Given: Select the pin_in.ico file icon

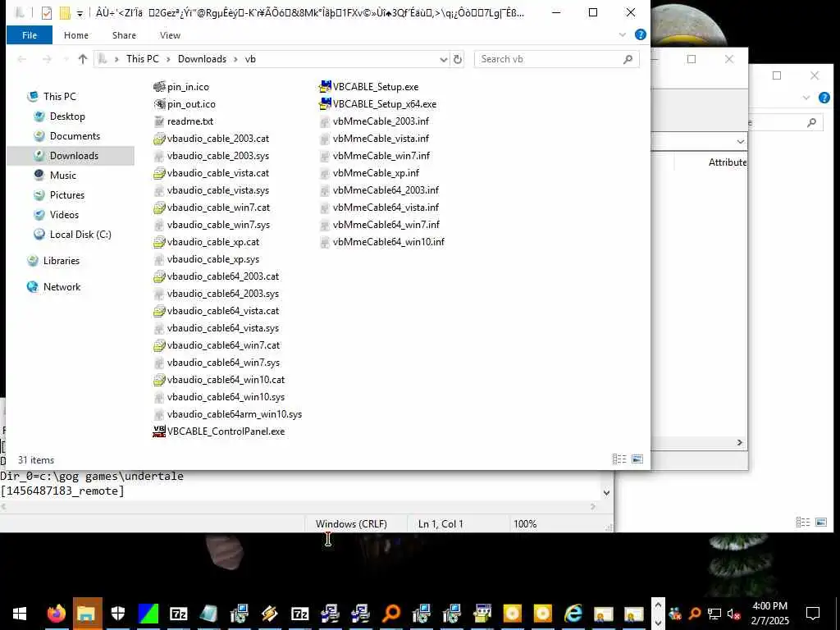Looking at the screenshot, I should tap(159, 87).
